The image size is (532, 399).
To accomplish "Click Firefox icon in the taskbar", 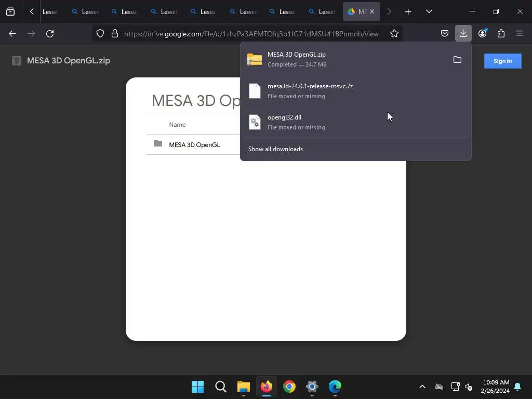I will 267,387.
